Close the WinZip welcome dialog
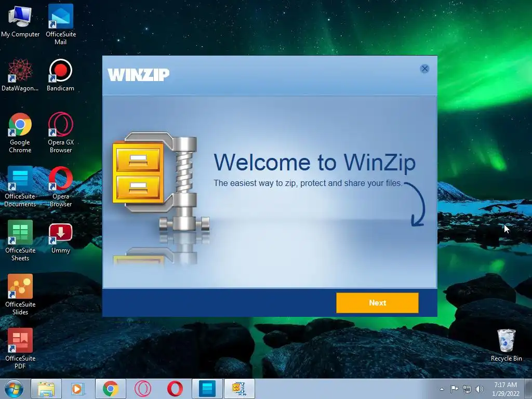The image size is (532, 399). point(424,69)
